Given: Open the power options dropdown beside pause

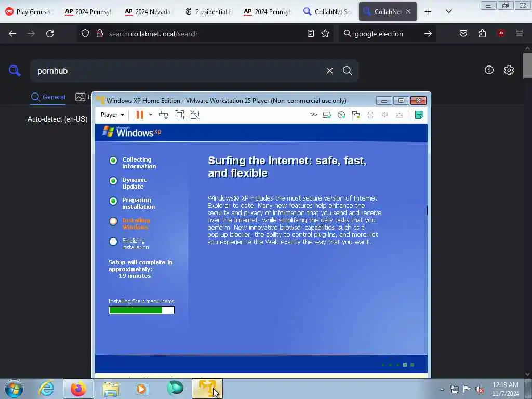Looking at the screenshot, I should pyautogui.click(x=151, y=115).
